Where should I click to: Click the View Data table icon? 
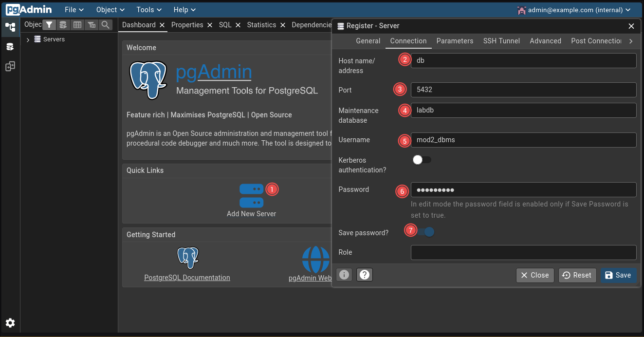click(x=77, y=25)
